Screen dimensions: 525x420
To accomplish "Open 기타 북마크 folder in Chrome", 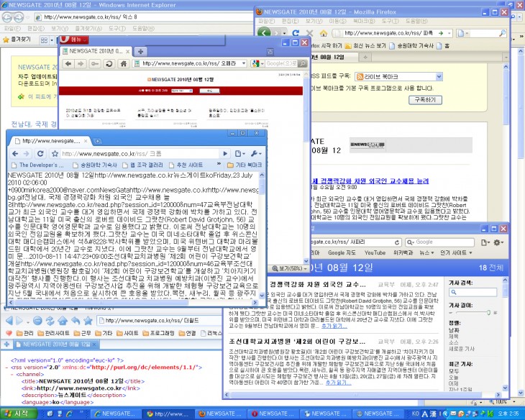I will coord(245,165).
